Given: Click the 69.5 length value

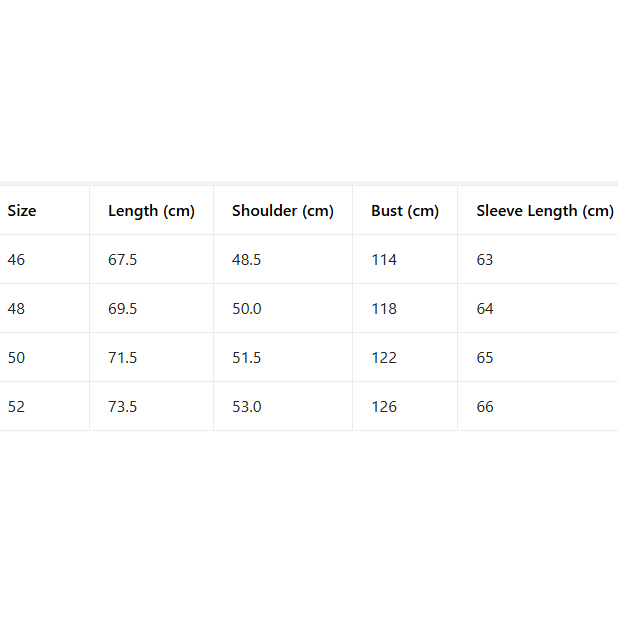Looking at the screenshot, I should click(122, 309).
